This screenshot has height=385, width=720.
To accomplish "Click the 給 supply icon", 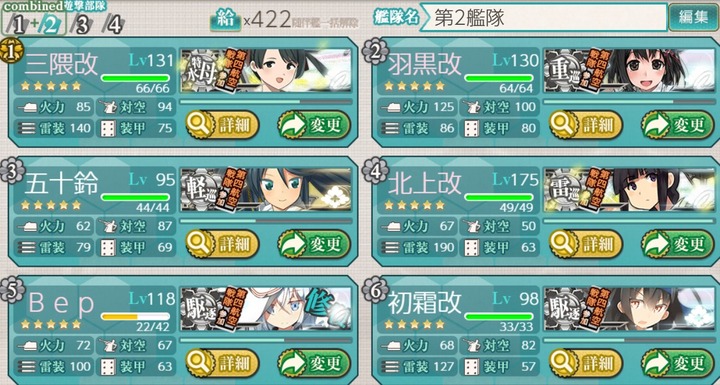I will point(226,20).
